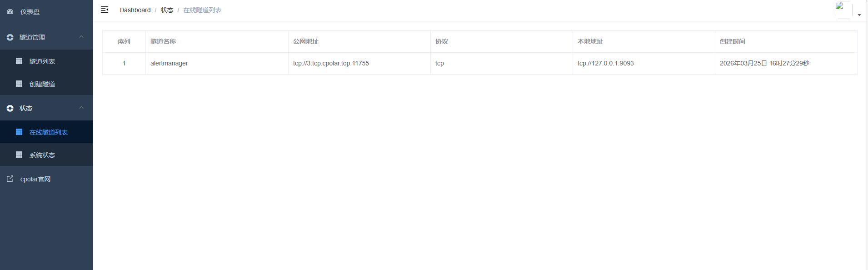Select the alertmanager tunnel name cell
This screenshot has width=868, height=270.
coord(169,63)
